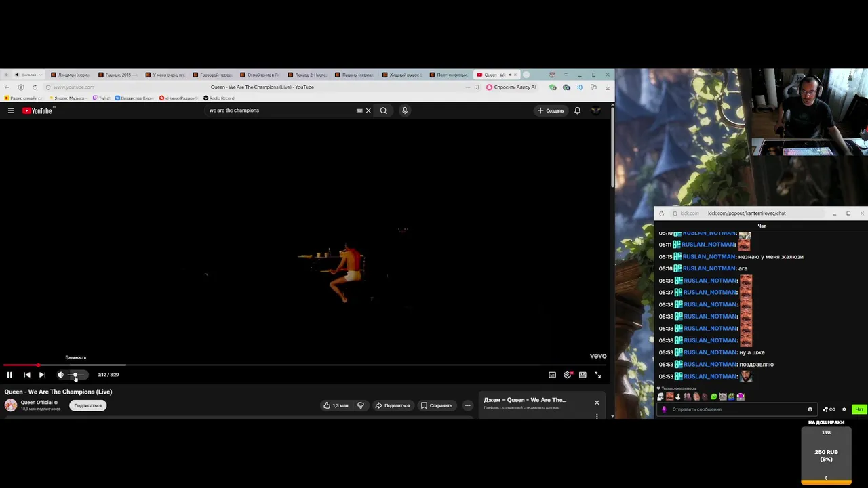This screenshot has width=868, height=488.
Task: Go back in the browser
Action: pos(7,87)
